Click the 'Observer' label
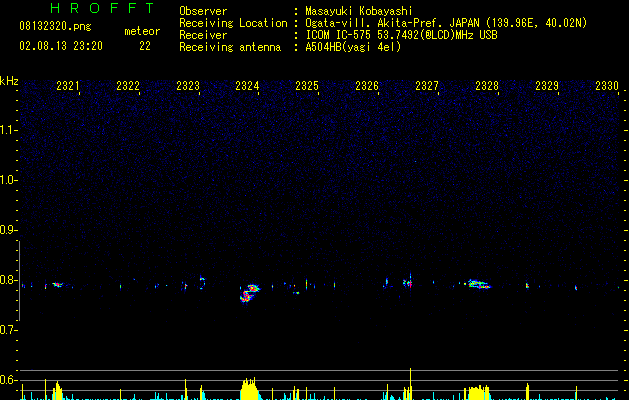 point(203,11)
